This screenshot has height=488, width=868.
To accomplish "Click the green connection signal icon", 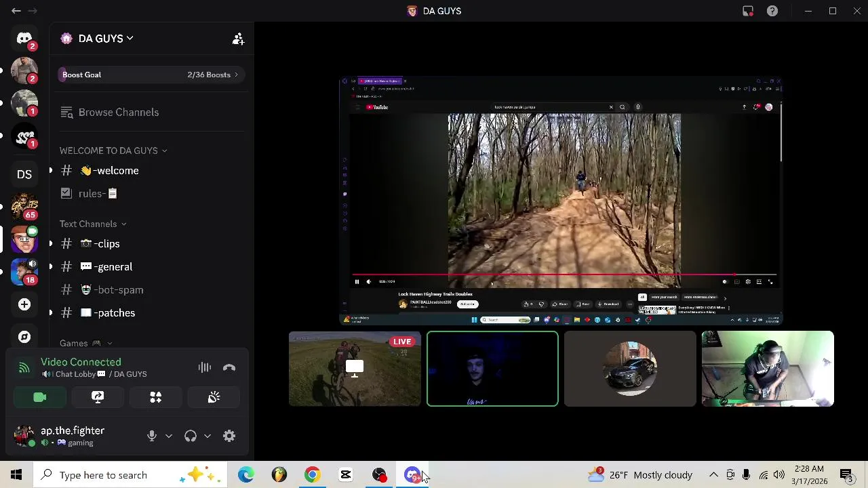I will (24, 368).
